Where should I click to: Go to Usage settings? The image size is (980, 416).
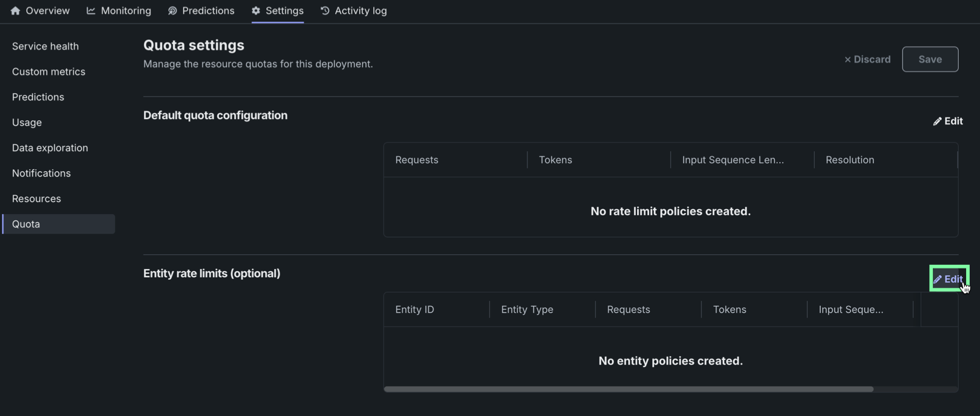pos(27,122)
